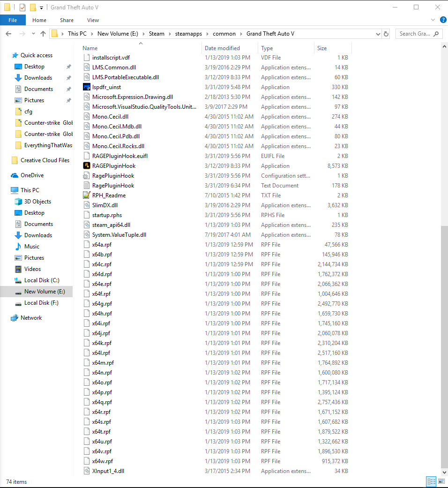Click the search magnifier icon
The height and width of the screenshot is (488, 448).
click(436, 34)
